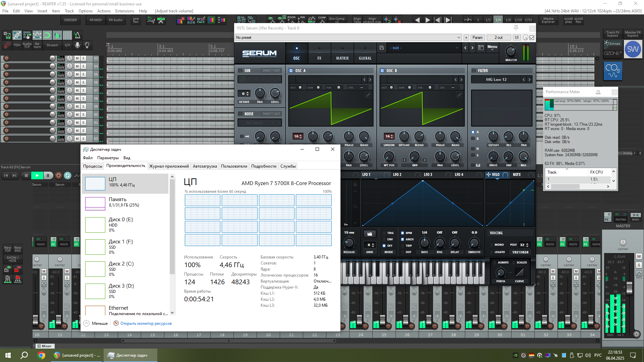Select Память in the performance list
Viewport: 644px width, 362px height.
(x=125, y=202)
